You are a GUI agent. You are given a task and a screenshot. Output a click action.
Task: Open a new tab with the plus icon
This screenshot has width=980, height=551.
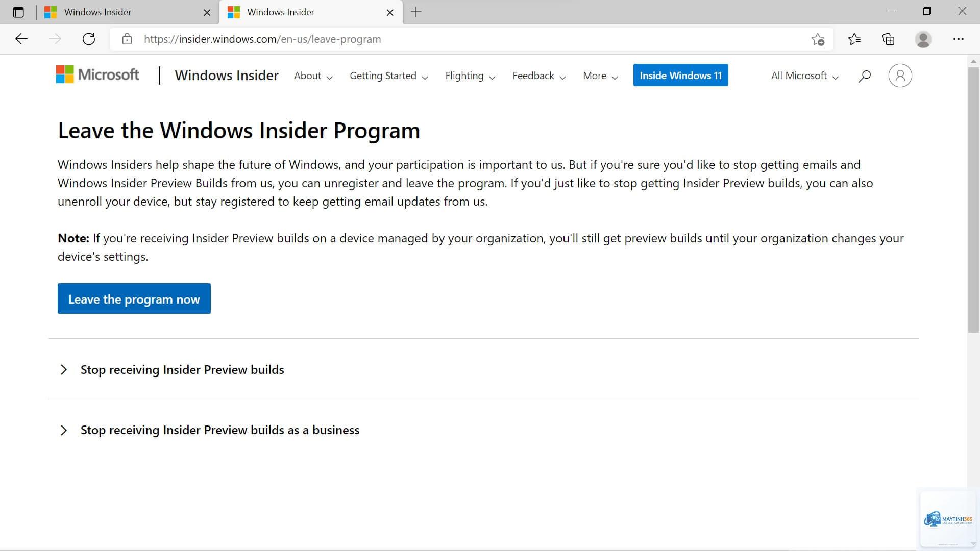click(x=416, y=12)
